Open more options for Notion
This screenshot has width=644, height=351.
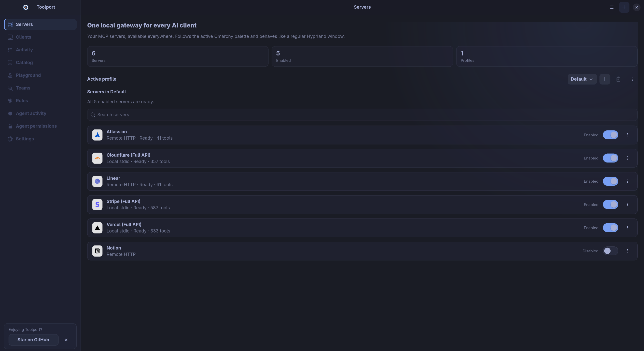pos(627,251)
